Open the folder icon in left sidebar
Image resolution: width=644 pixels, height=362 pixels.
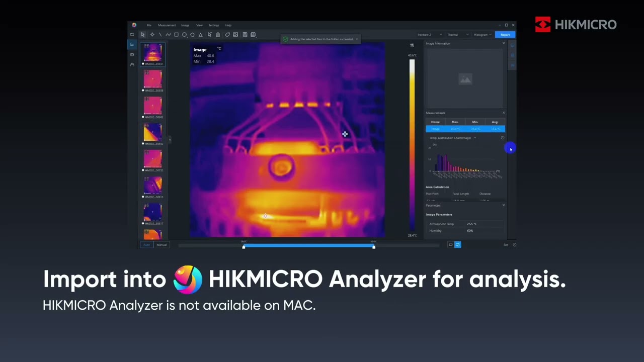(x=132, y=35)
